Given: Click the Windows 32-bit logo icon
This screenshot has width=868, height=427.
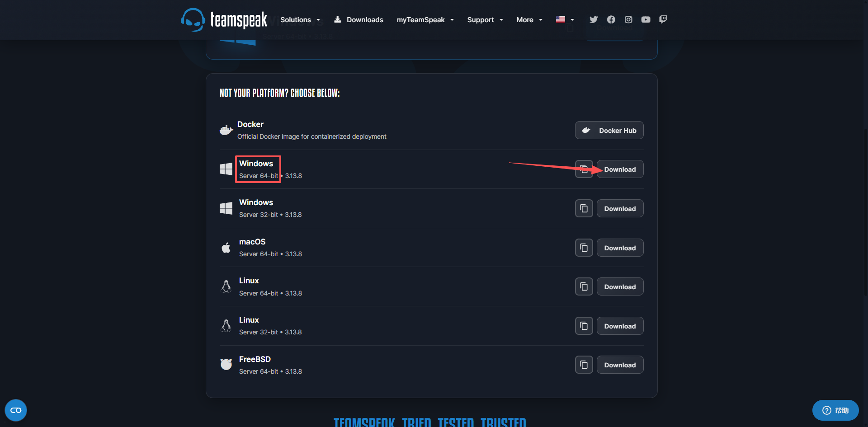Looking at the screenshot, I should [226, 208].
